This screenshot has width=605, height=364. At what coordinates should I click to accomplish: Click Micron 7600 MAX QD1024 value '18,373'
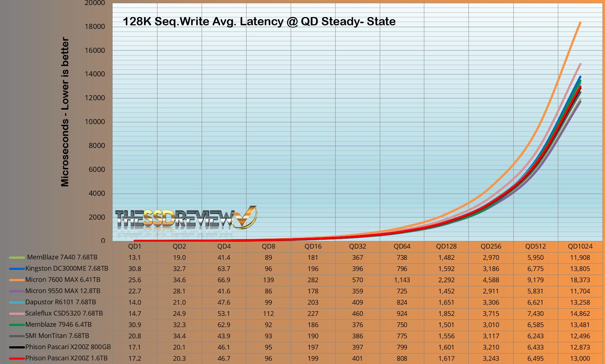click(x=580, y=280)
